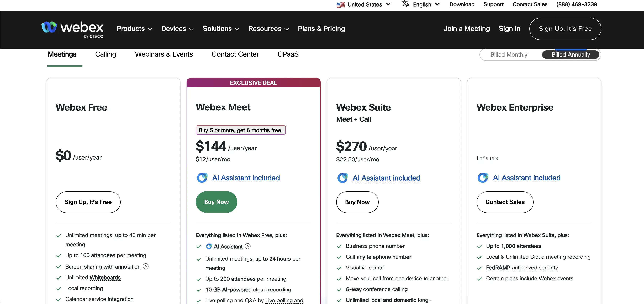Click the green Buy Now button
This screenshot has width=644, height=304.
click(216, 202)
